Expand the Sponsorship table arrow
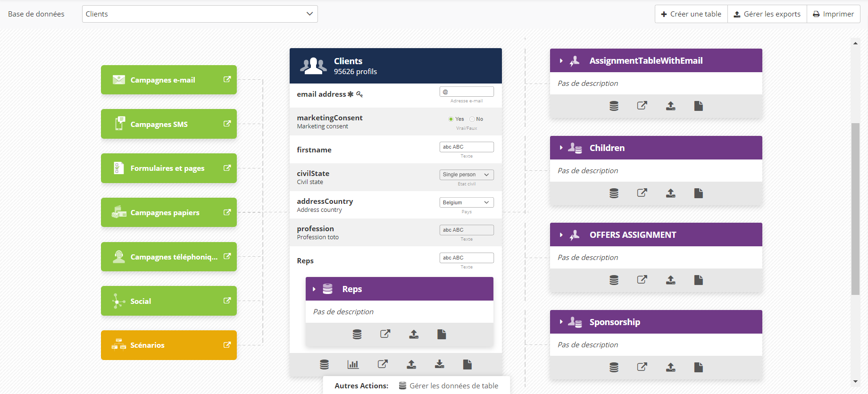The width and height of the screenshot is (868, 394). pyautogui.click(x=561, y=322)
